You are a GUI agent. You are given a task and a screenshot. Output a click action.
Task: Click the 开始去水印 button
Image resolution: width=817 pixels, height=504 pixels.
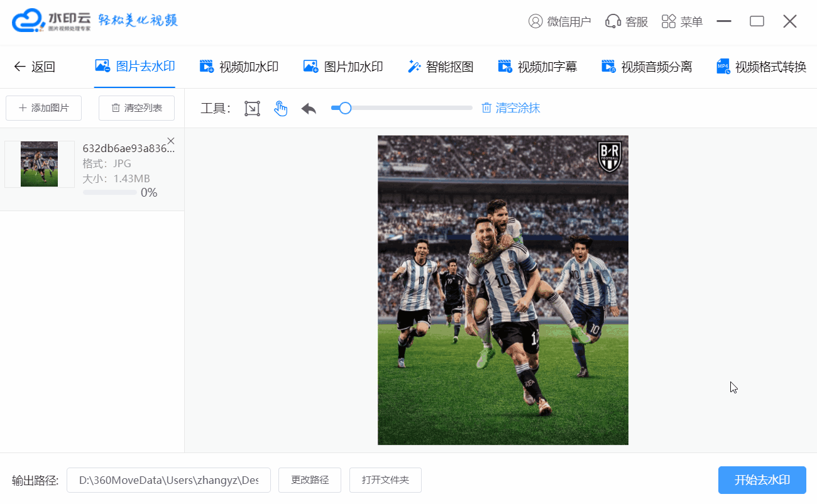pos(762,480)
